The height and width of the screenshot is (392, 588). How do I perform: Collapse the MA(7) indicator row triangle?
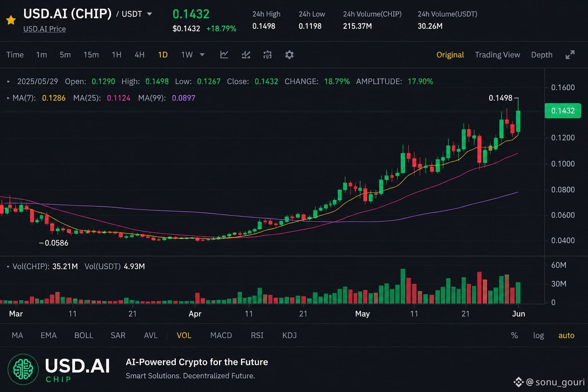(8, 98)
